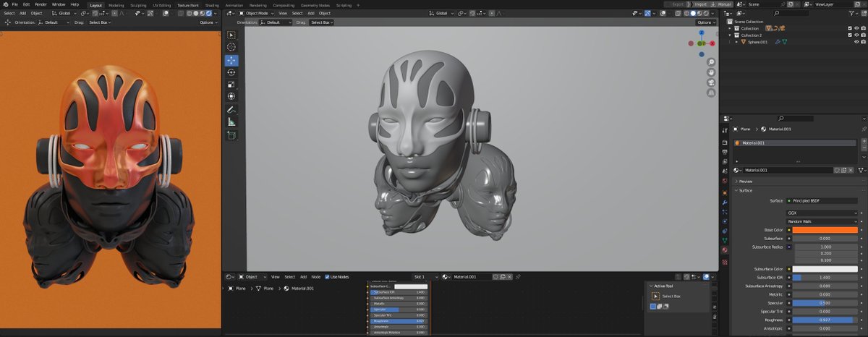868x337 pixels.
Task: Click the pan hand navigation icon
Action: point(711,72)
